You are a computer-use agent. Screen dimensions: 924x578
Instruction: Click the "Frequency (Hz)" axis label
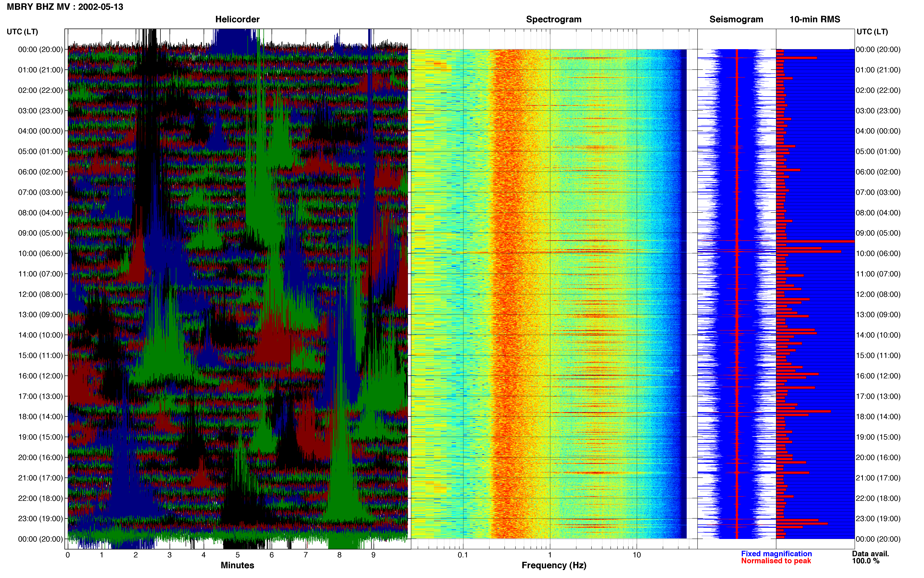554,565
